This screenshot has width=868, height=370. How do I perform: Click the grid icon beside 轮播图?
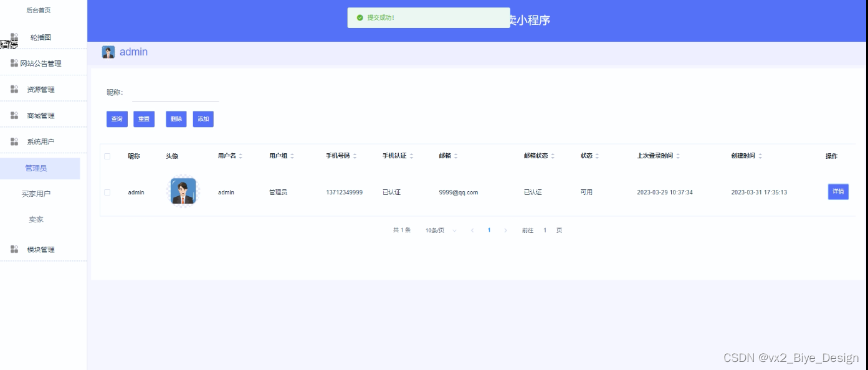click(x=14, y=37)
